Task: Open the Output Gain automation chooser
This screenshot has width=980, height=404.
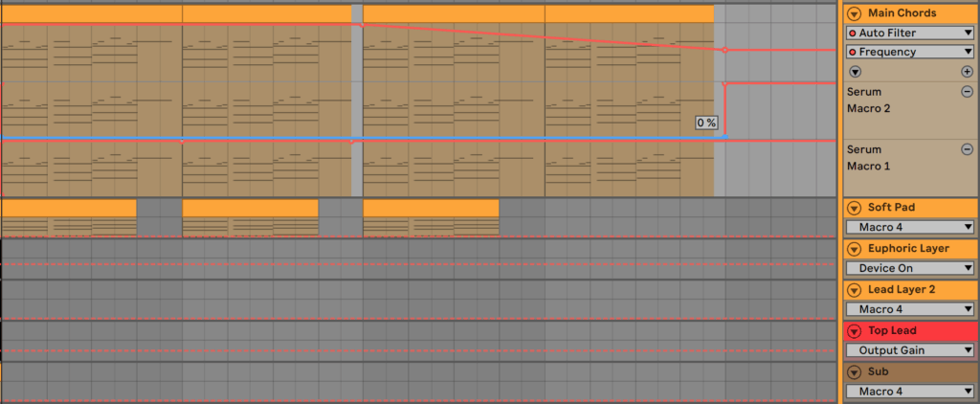Action: click(x=910, y=350)
